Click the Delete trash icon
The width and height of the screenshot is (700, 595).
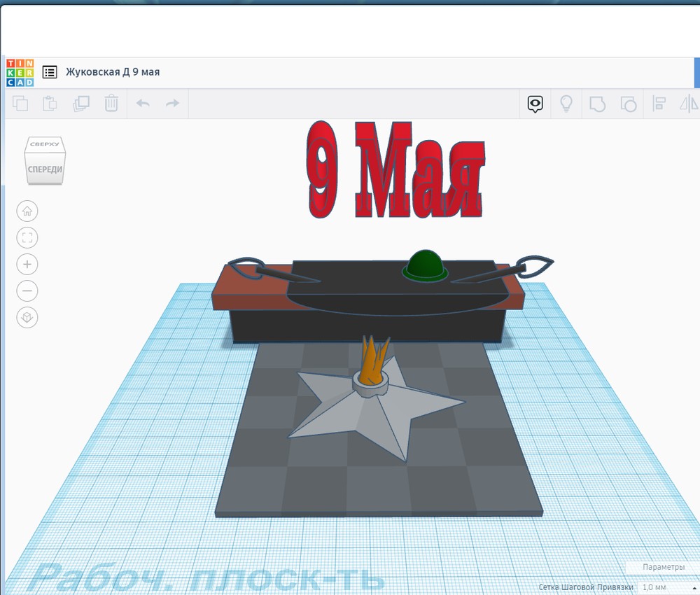click(111, 104)
